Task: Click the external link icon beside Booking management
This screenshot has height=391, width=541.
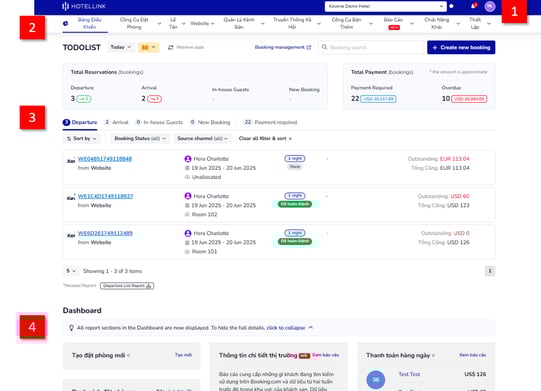Action: 308,47
